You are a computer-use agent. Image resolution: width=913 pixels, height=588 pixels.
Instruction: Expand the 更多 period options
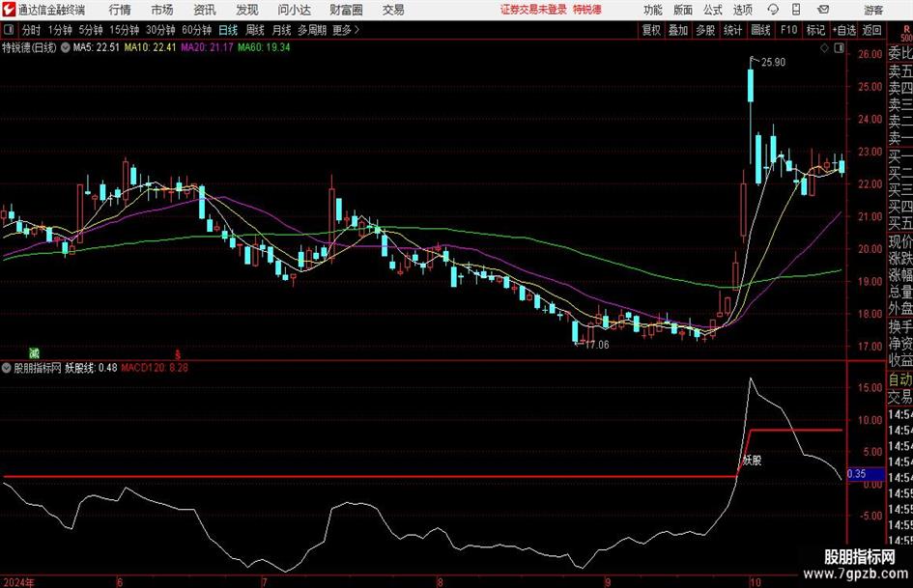point(346,30)
